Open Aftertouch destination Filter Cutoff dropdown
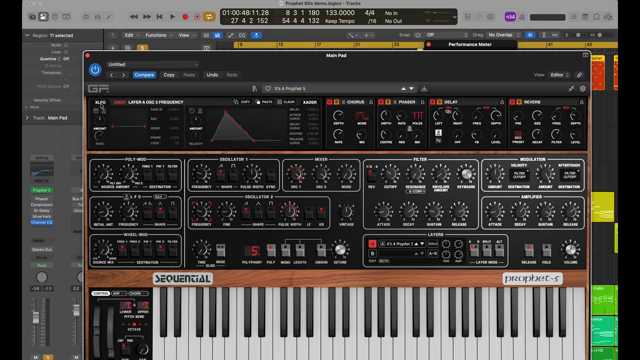The width and height of the screenshot is (640, 360). tap(570, 175)
